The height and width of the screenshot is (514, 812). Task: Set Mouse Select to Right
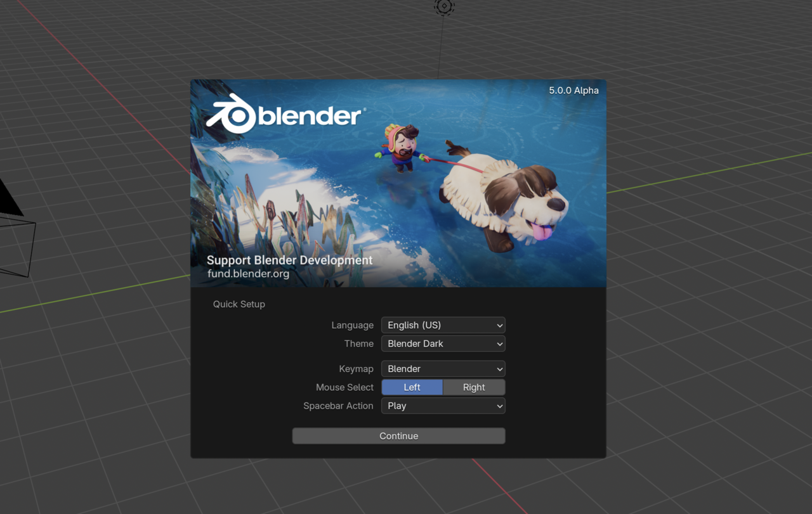pyautogui.click(x=474, y=387)
